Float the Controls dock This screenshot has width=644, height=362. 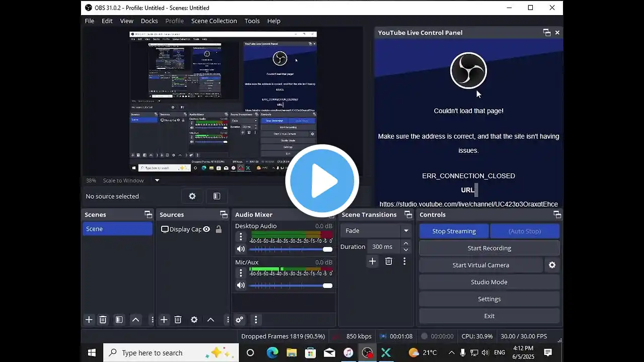(x=557, y=215)
